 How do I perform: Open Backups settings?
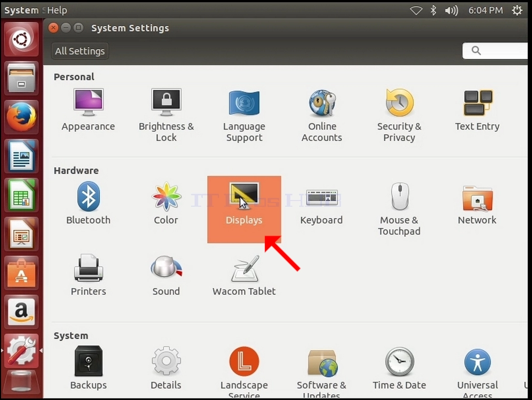pos(88,368)
